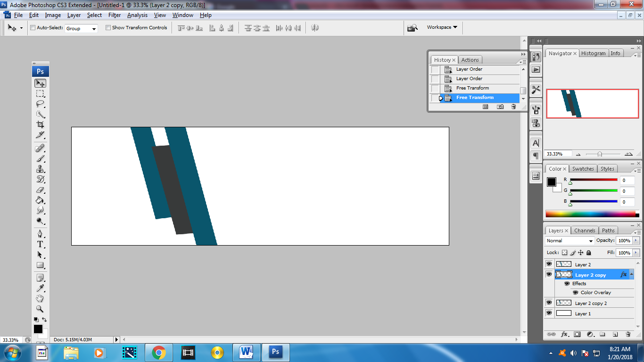Select the Zoom tool
The image size is (644, 362).
coord(40,309)
